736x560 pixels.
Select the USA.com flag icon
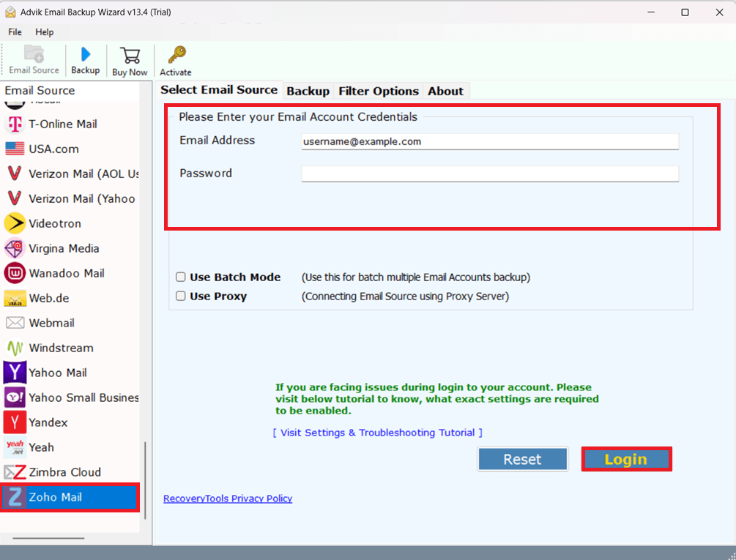click(x=15, y=149)
